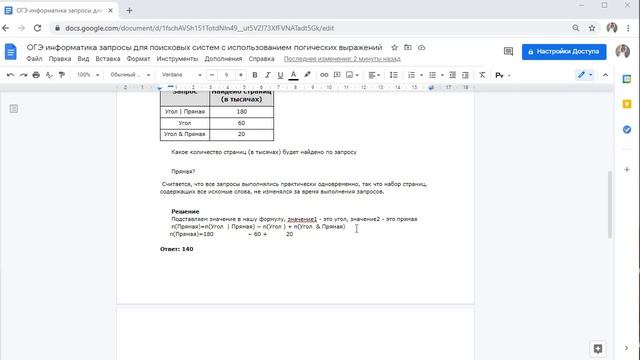Viewport: 640px width, 360px height.
Task: Open the comment history icon
Action: point(508,51)
